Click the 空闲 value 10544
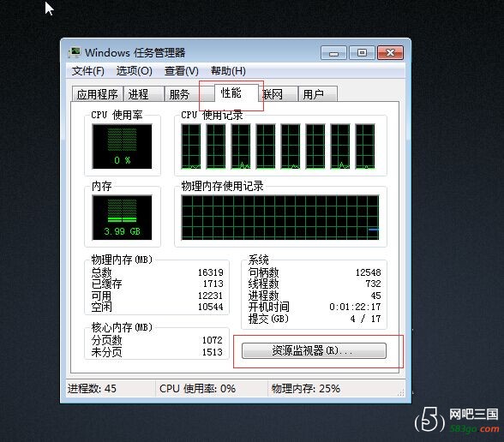The image size is (504, 442). click(210, 307)
